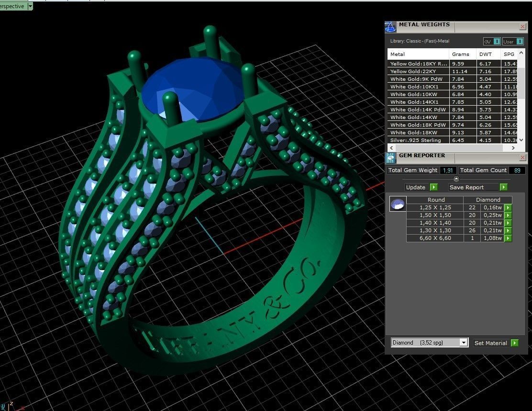Screen dimensions: 532x411
Task: Click the 1,30 X 1,30 size cell
Action: click(x=435, y=230)
